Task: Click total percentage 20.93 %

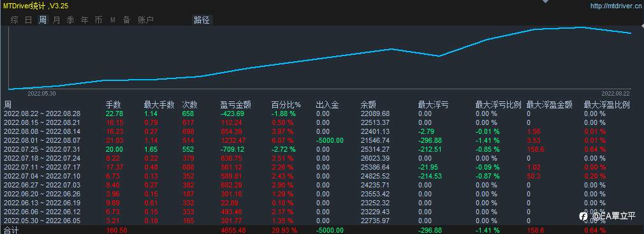Action: [x=284, y=230]
